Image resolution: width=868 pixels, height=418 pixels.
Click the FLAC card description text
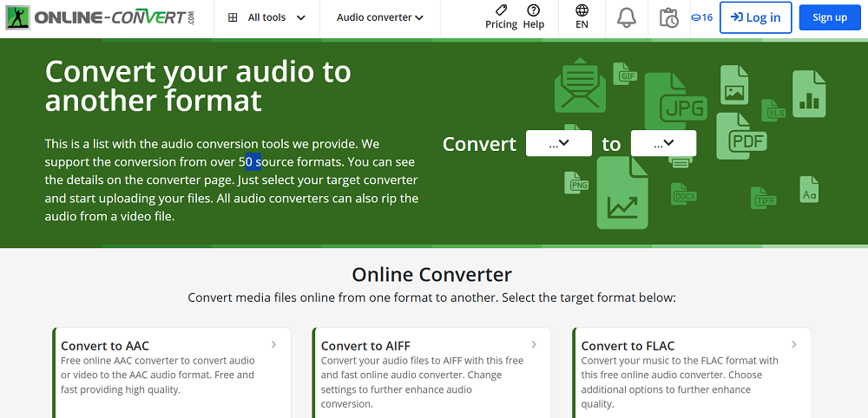pos(680,382)
